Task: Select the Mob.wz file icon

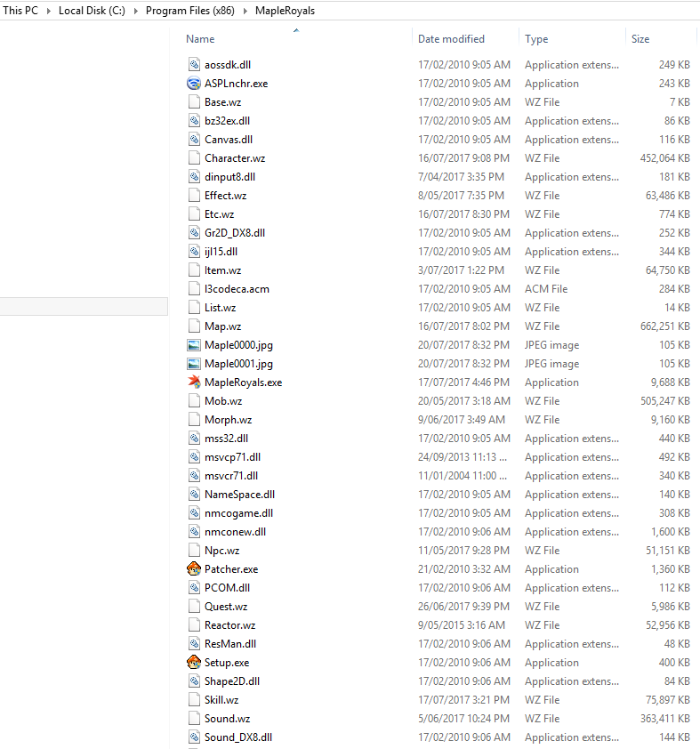Action: [194, 401]
